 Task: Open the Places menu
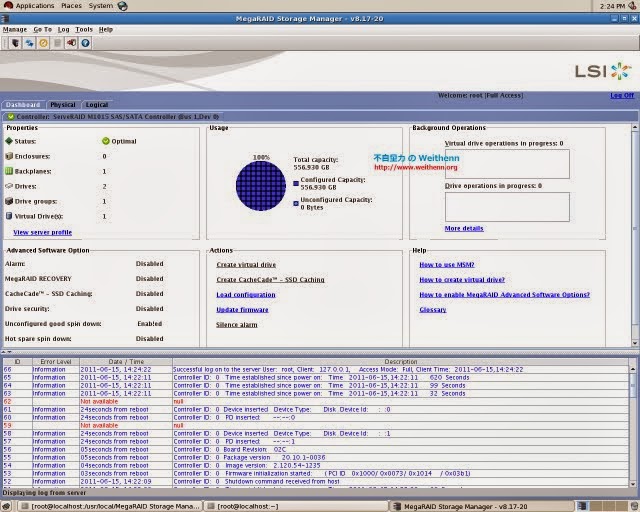pyautogui.click(x=71, y=6)
